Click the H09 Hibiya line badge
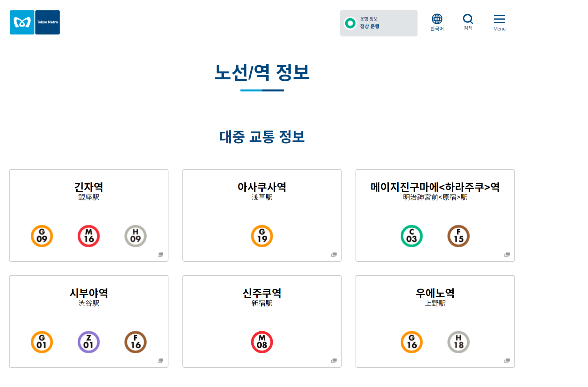 coord(135,236)
